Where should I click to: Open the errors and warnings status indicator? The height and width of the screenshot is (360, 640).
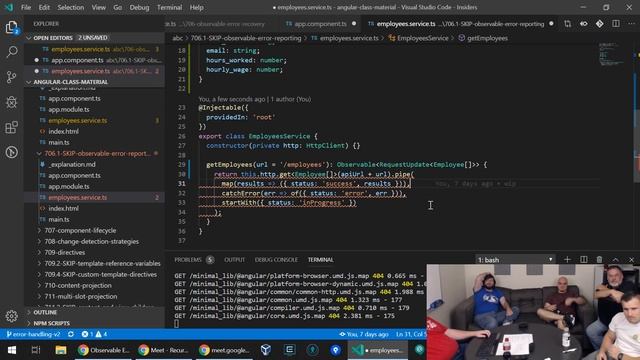click(94, 334)
